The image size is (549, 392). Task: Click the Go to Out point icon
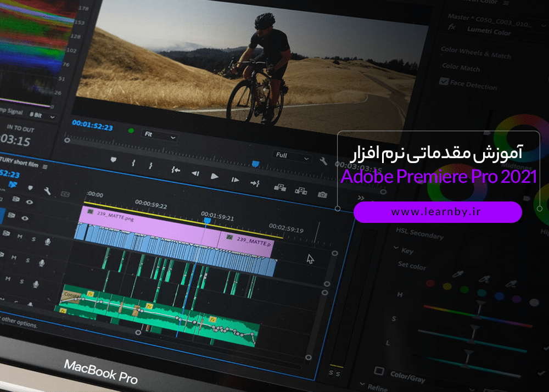[x=255, y=183]
